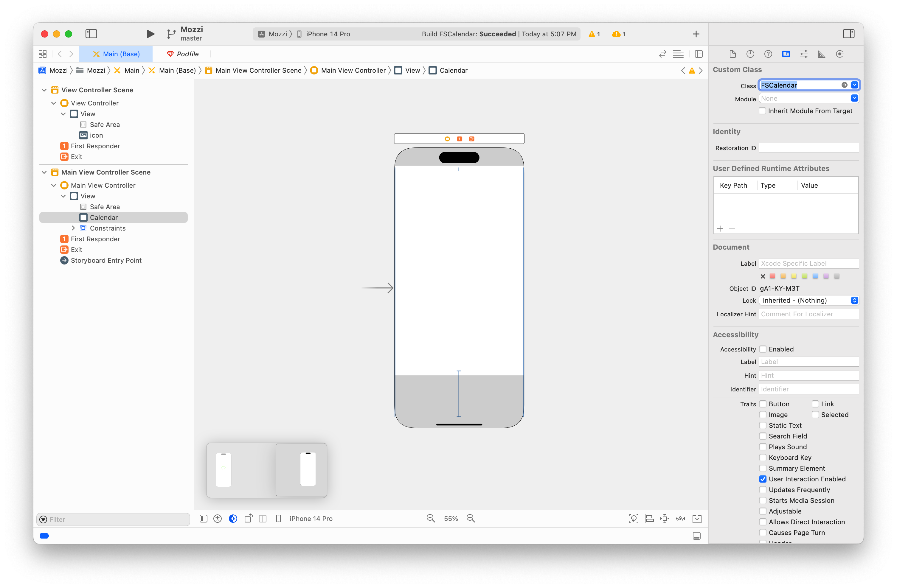Click the Add Editor icon
This screenshot has width=897, height=588.
pyautogui.click(x=699, y=54)
